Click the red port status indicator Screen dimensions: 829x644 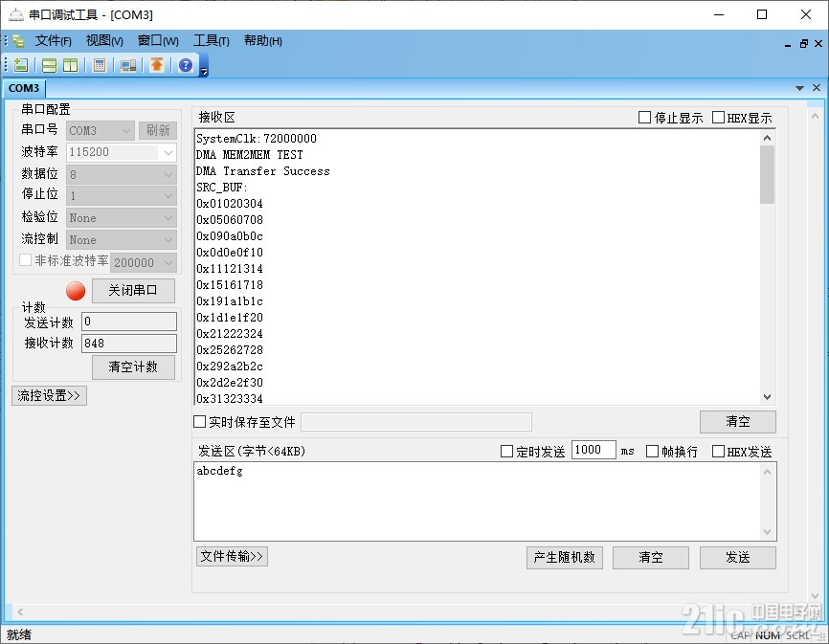76,291
